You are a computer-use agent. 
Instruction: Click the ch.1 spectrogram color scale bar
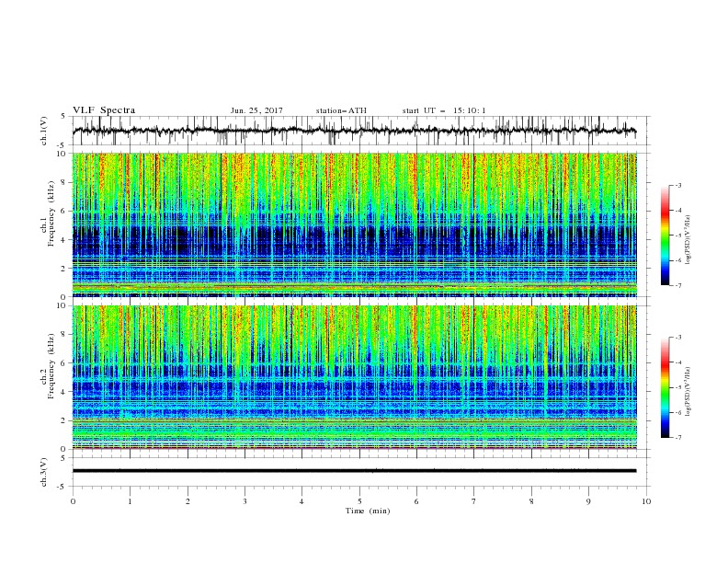point(665,236)
